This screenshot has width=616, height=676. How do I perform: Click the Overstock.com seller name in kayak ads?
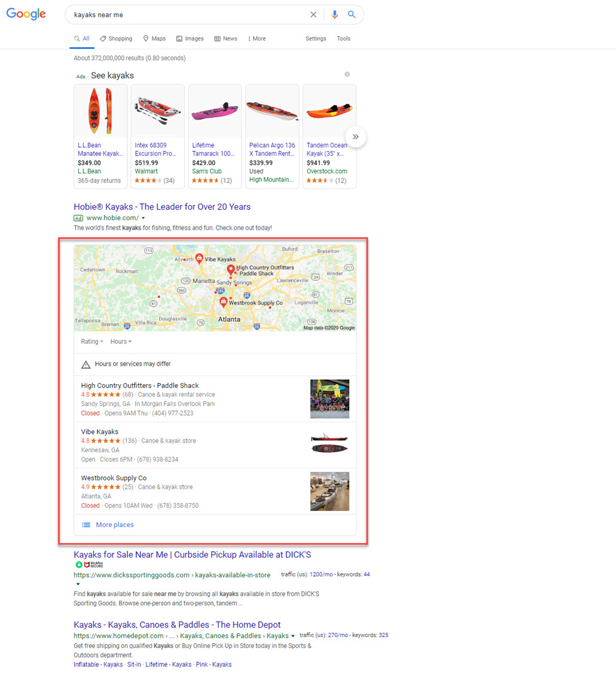[x=327, y=171]
